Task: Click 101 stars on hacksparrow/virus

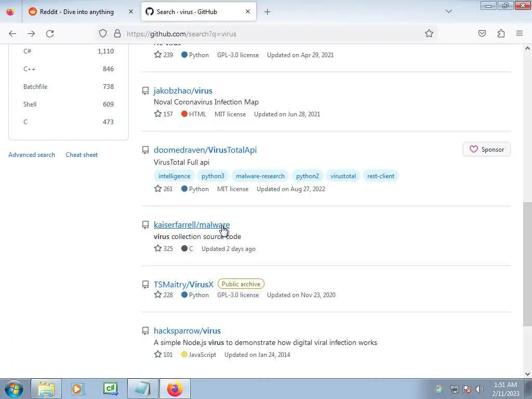Action: (x=164, y=354)
